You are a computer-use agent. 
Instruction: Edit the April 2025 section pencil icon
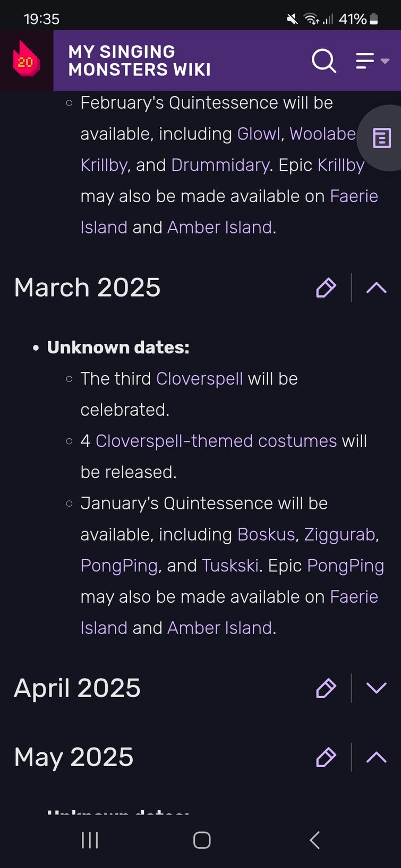pyautogui.click(x=326, y=688)
